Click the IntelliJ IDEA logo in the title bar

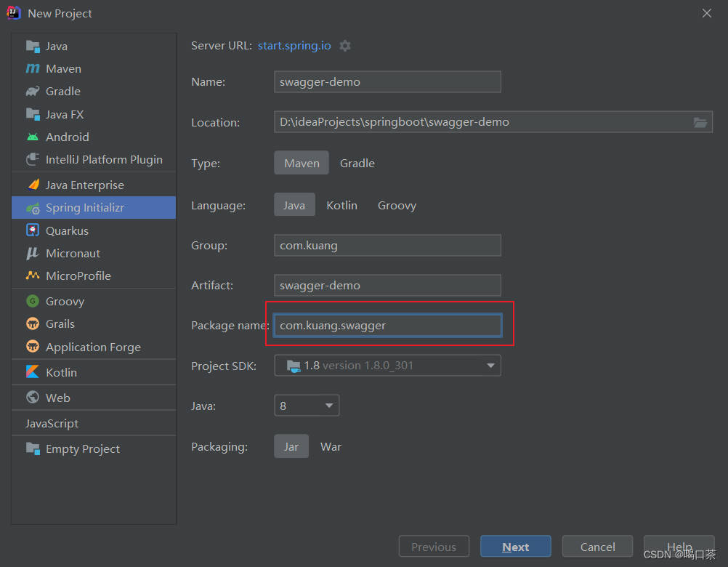coord(14,13)
